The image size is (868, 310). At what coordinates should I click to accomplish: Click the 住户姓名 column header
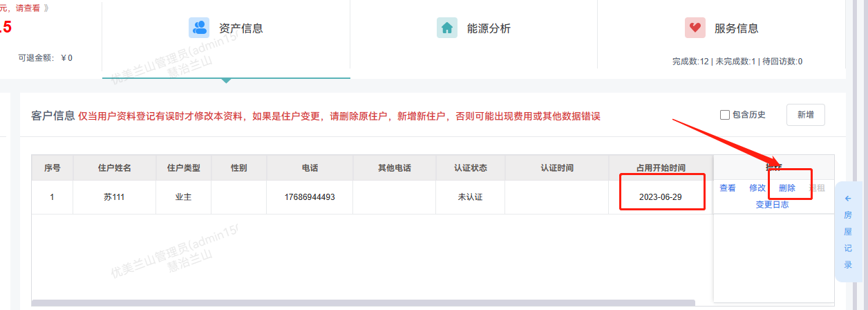click(115, 168)
